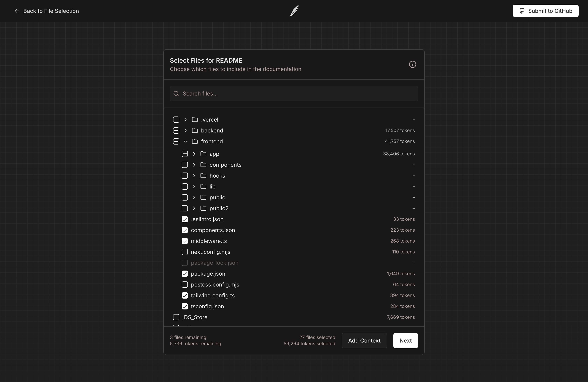Click the 5,736 tokens remaining label
The image size is (588, 382).
click(195, 344)
